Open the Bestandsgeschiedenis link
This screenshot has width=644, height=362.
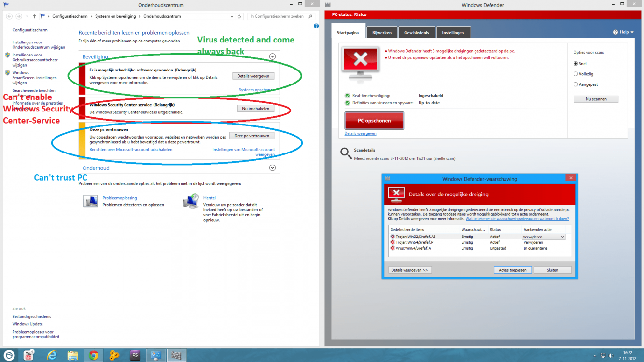tap(31, 317)
